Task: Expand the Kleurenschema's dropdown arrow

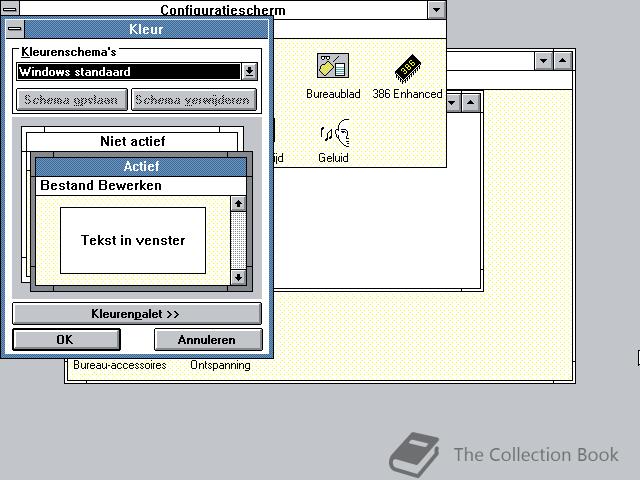Action: coord(249,72)
